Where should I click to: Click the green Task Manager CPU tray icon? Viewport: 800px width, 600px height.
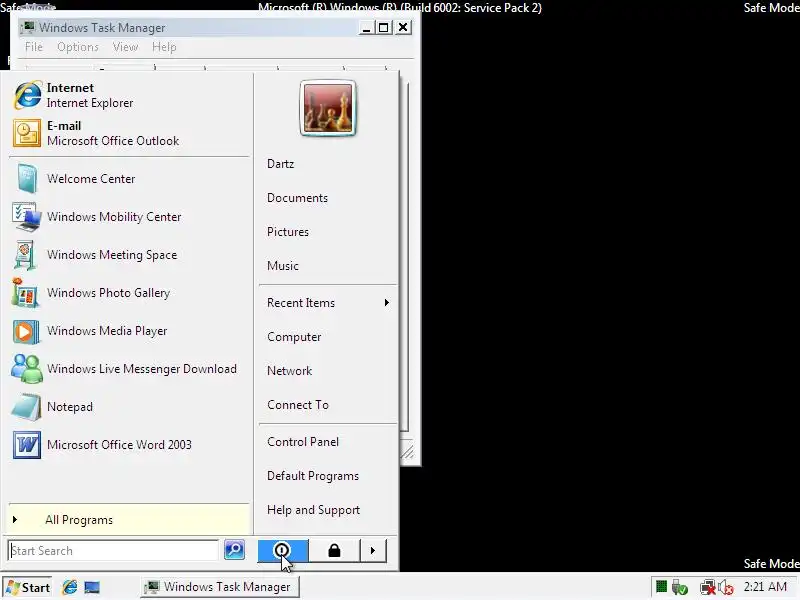[661, 587]
